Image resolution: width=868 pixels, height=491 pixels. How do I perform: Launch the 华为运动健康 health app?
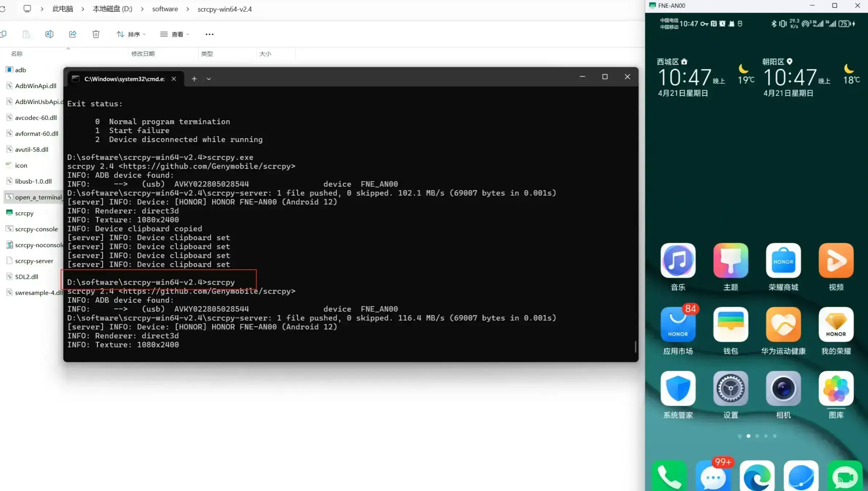(x=783, y=325)
